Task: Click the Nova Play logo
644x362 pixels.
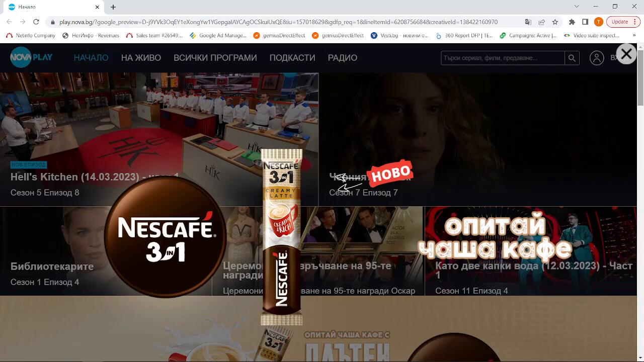Action: tap(31, 58)
